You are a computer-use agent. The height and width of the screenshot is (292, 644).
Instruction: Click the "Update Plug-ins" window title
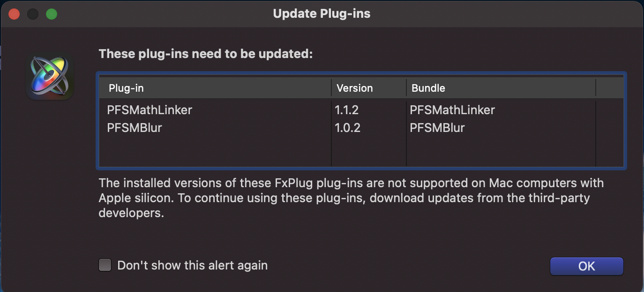[x=322, y=14]
